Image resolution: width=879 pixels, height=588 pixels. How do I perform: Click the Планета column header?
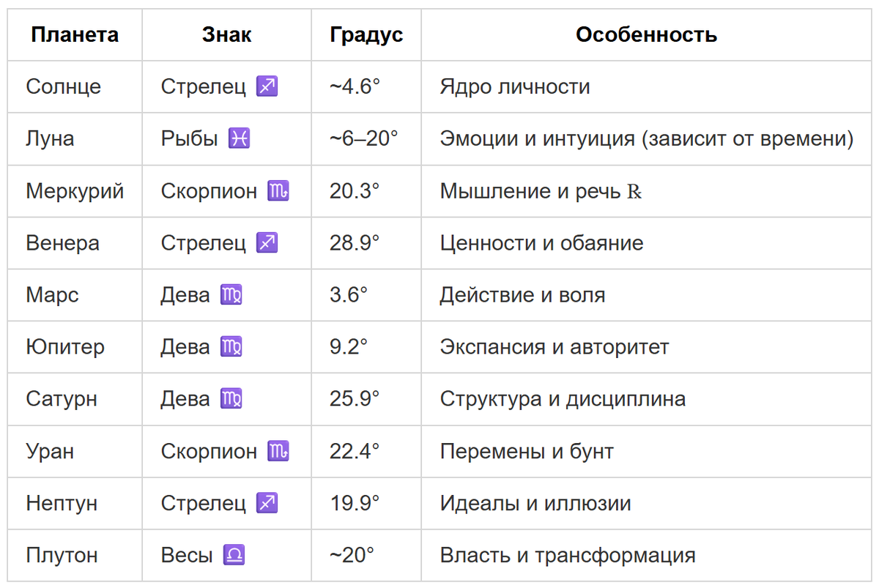tap(75, 34)
